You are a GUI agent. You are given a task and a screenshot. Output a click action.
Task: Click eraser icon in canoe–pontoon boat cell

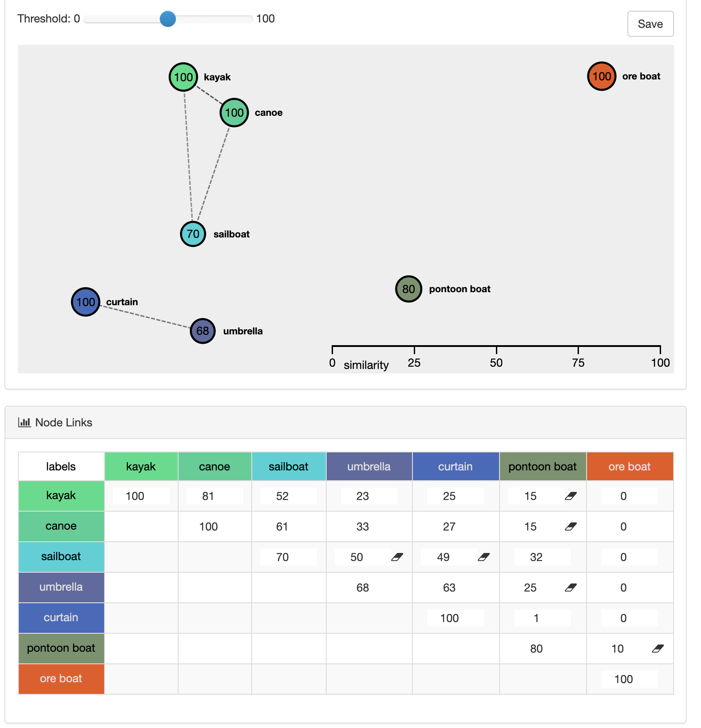570,526
